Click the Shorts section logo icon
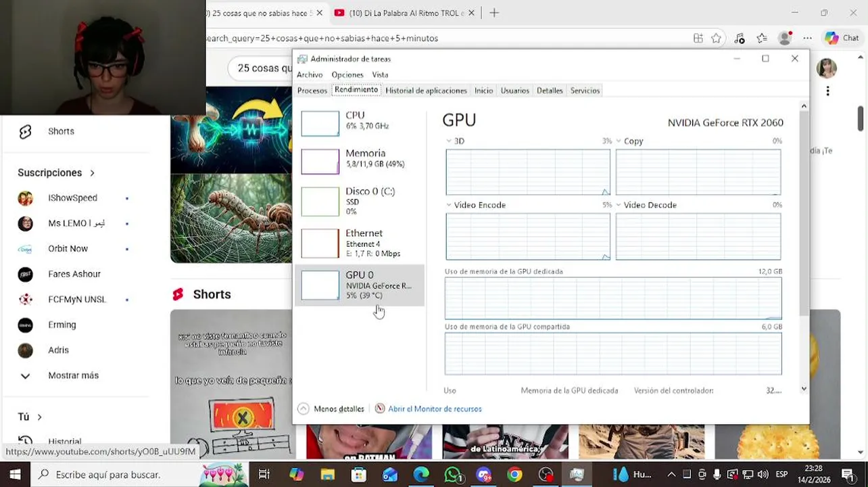Viewport: 868px width, 487px height. (178, 294)
